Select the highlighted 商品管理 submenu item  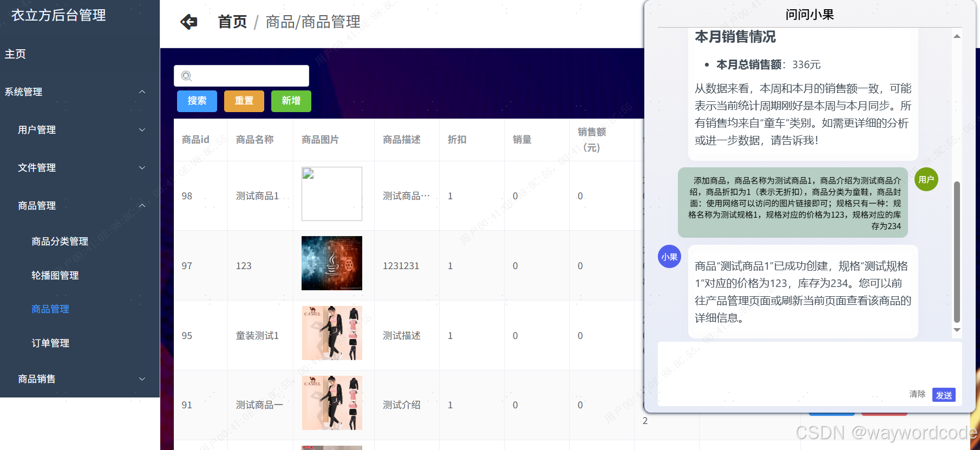tap(50, 309)
